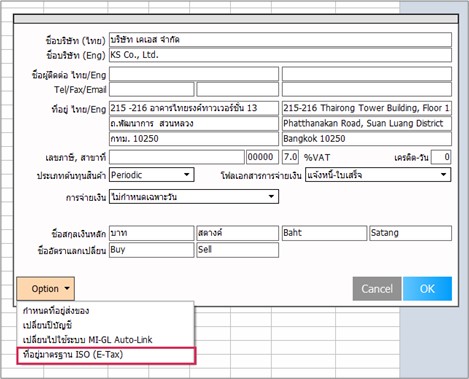Edit exchange rate name field Sell
469x379 pixels.
tap(238, 250)
